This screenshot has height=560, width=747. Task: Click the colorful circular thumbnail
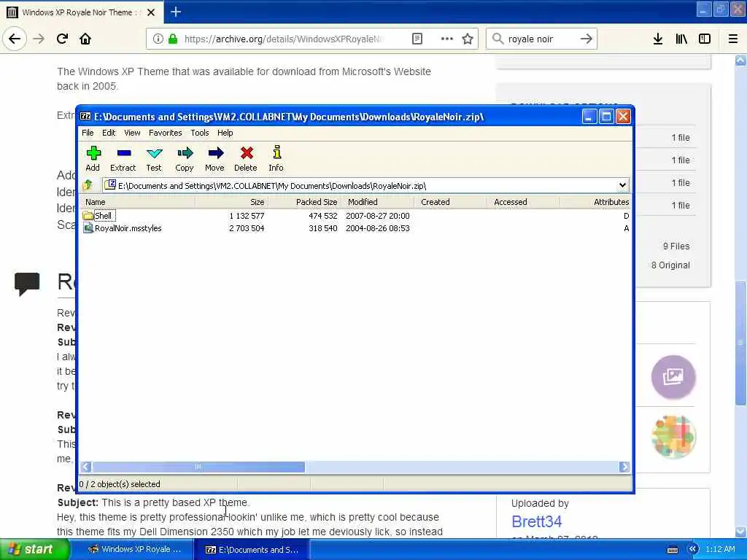pyautogui.click(x=673, y=437)
